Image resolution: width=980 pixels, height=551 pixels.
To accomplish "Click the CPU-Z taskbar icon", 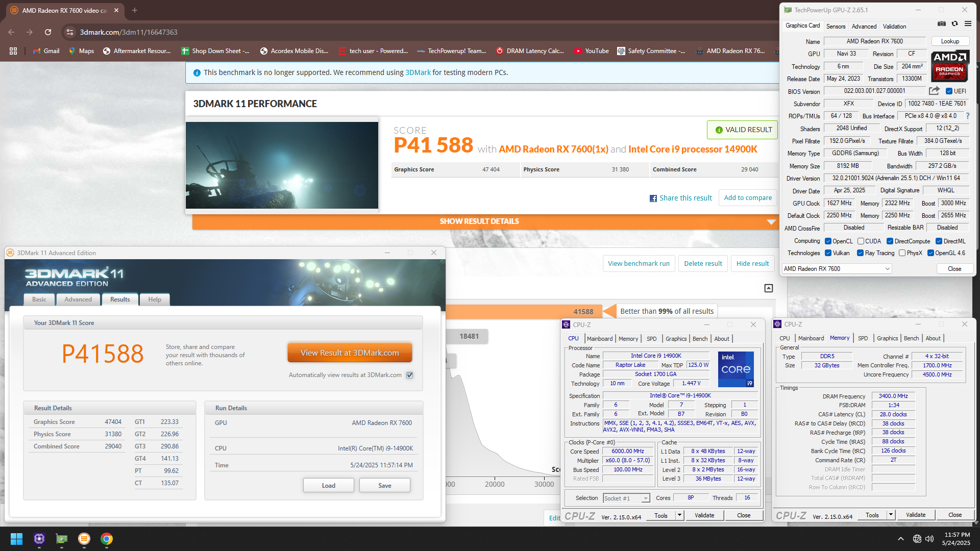I will tap(39, 539).
